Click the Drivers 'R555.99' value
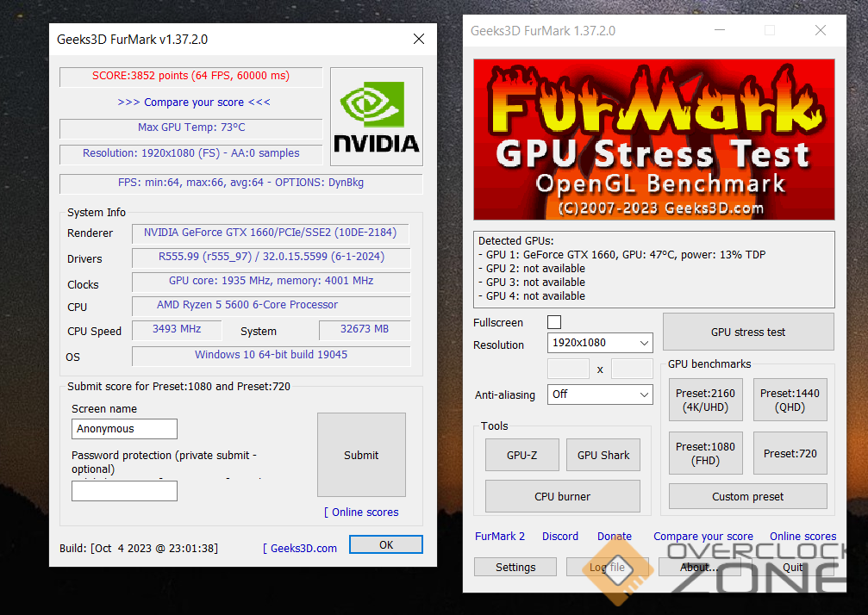Viewport: 868px width, 615px height. pyautogui.click(x=271, y=258)
